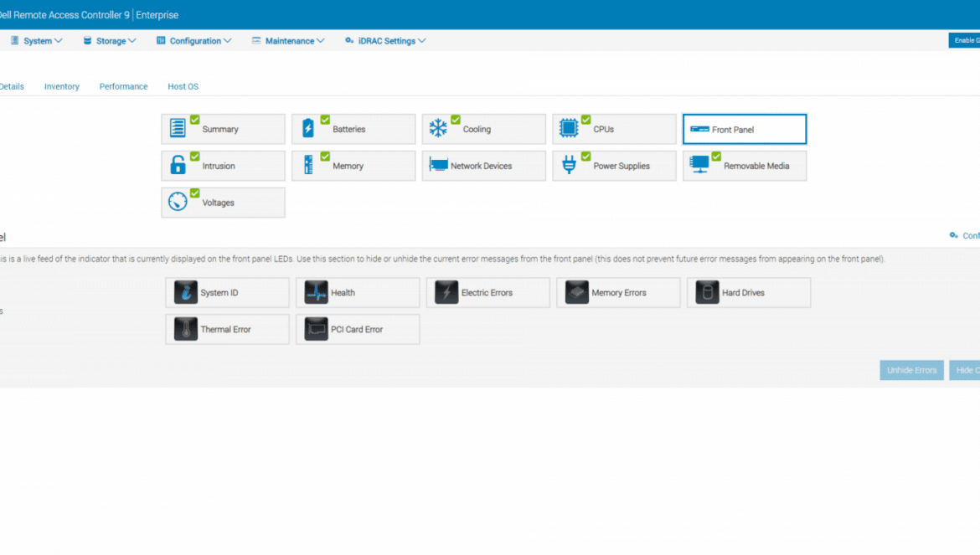Image resolution: width=980 pixels, height=555 pixels.
Task: Open the Maintenance menu
Action: pos(288,40)
